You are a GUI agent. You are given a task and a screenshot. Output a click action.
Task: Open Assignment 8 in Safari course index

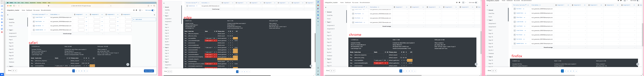(13, 37)
